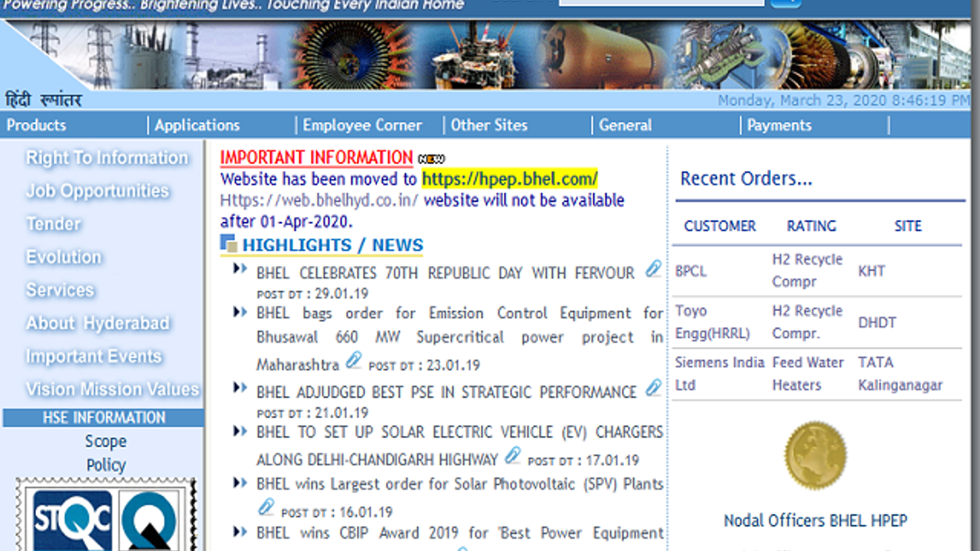Select the KHT site cell
Image resolution: width=980 pixels, height=551 pixels.
coord(871,271)
